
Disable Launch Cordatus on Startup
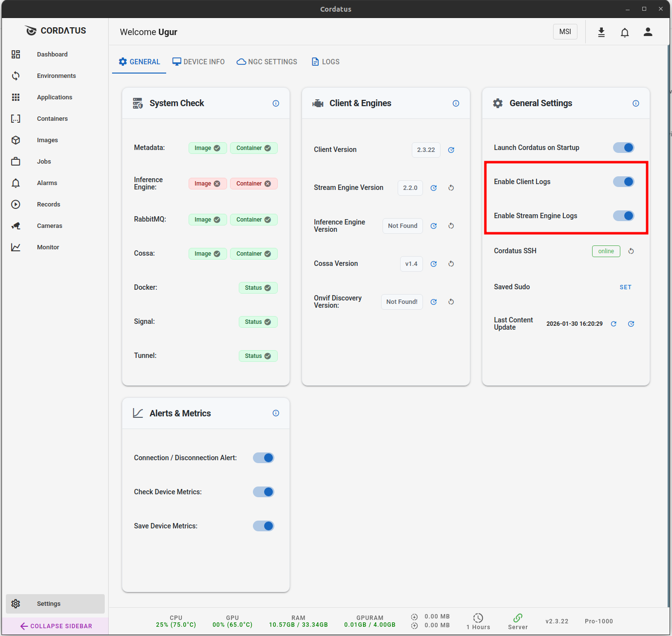tap(623, 148)
